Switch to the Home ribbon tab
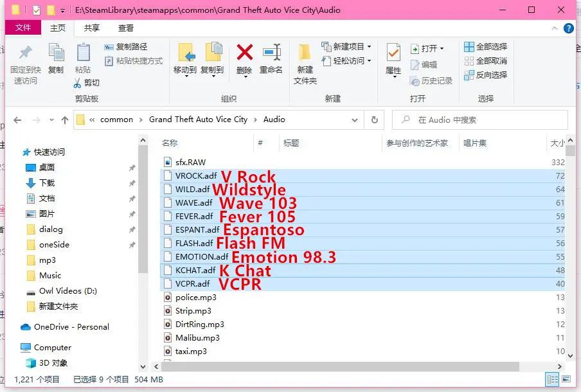This screenshot has height=392, width=581. [x=58, y=28]
